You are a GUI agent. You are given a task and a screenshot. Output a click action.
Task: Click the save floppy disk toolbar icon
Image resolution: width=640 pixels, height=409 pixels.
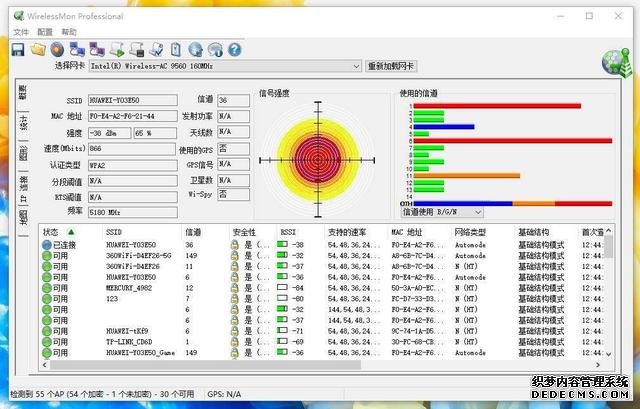coord(18,50)
